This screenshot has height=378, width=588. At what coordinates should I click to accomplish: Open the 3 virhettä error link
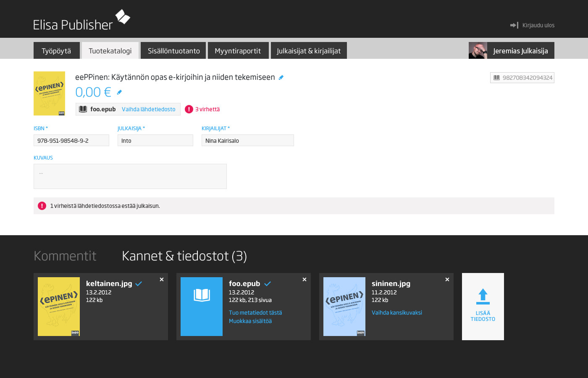pyautogui.click(x=207, y=109)
